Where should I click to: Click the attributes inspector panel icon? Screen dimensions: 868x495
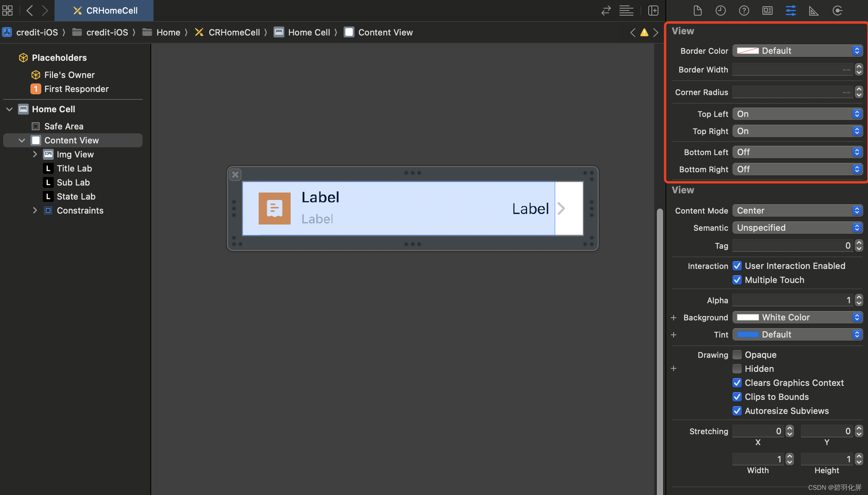click(x=790, y=10)
